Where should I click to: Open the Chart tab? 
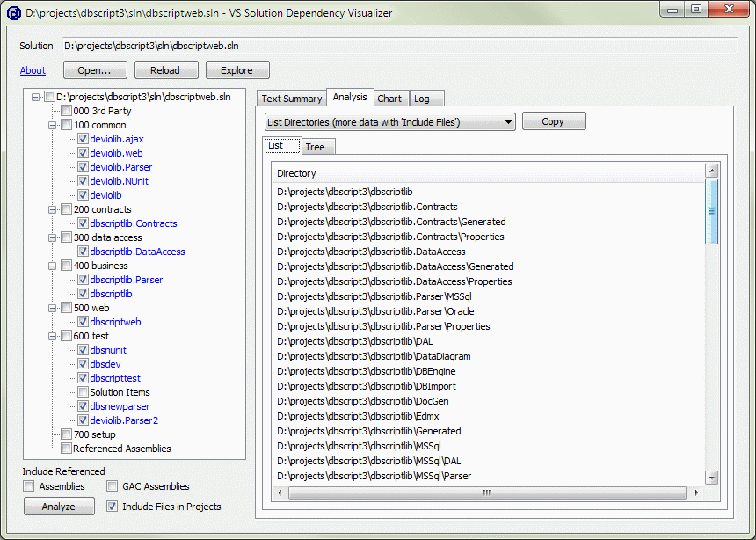389,99
